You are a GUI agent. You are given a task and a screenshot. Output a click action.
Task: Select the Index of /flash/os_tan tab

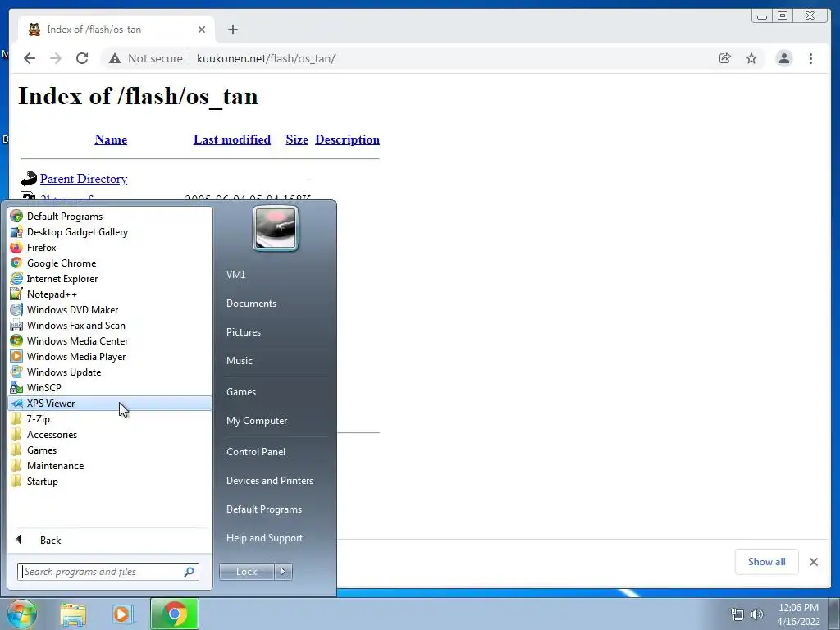pyautogui.click(x=116, y=30)
